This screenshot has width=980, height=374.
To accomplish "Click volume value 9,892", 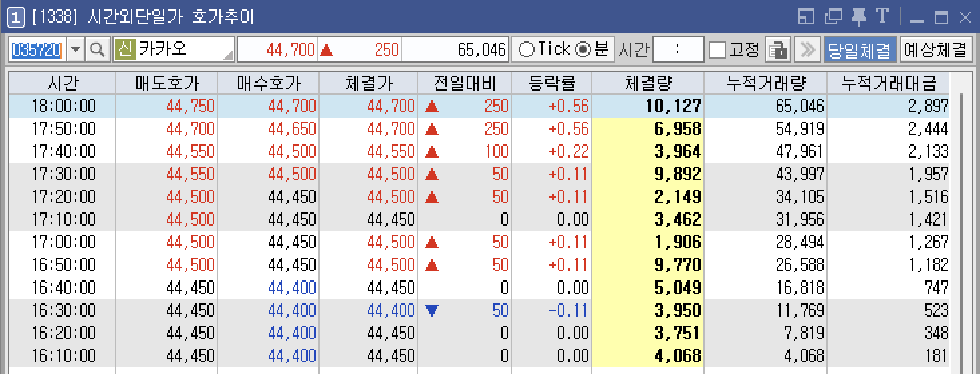I will [x=679, y=174].
